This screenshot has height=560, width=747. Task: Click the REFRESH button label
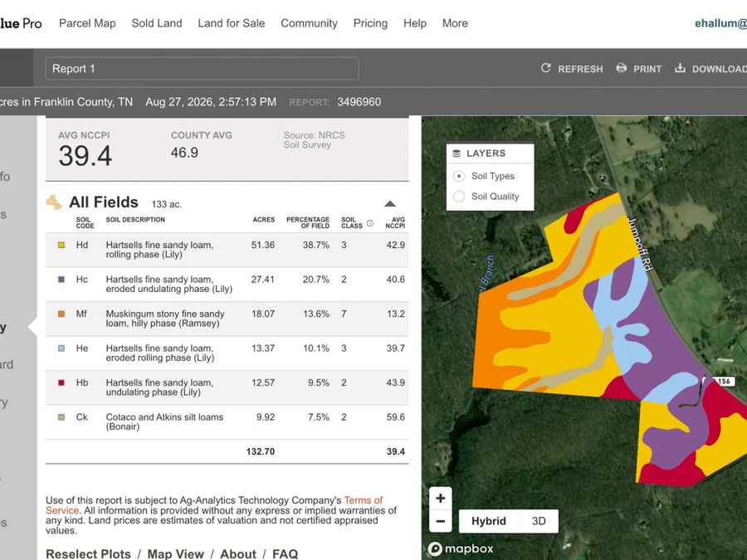pyautogui.click(x=580, y=69)
